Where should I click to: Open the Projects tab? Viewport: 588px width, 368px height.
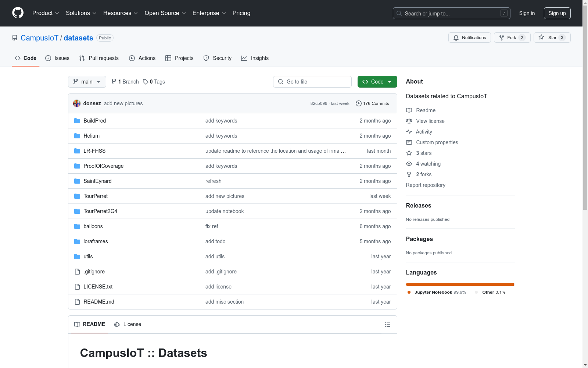point(179,58)
